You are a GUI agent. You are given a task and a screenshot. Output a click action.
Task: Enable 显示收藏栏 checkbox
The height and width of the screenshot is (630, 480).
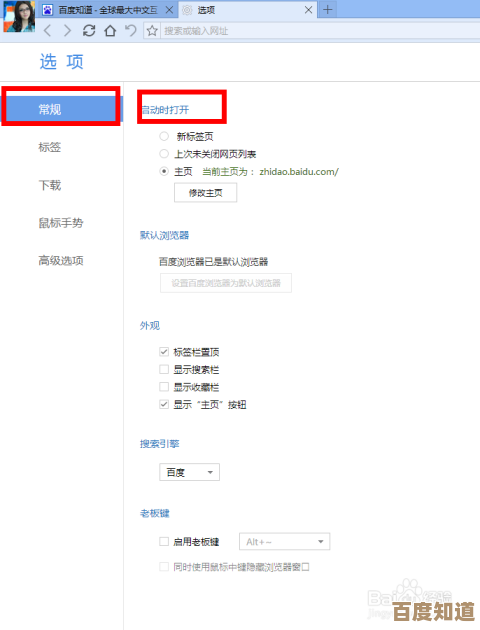click(x=164, y=387)
